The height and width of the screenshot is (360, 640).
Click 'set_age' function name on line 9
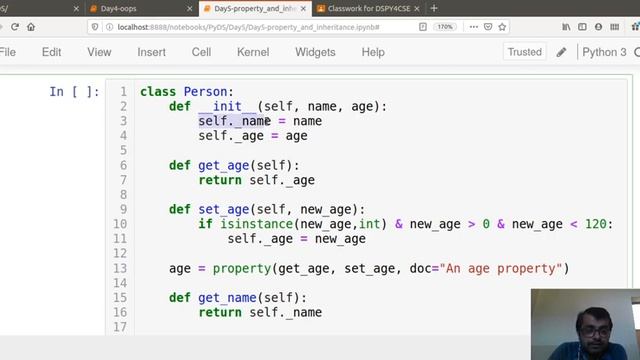(224, 209)
